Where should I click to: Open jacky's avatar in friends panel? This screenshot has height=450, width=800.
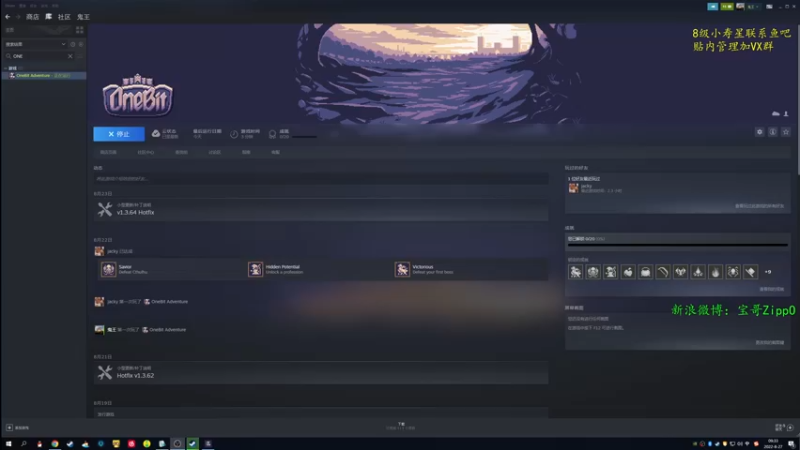(573, 188)
